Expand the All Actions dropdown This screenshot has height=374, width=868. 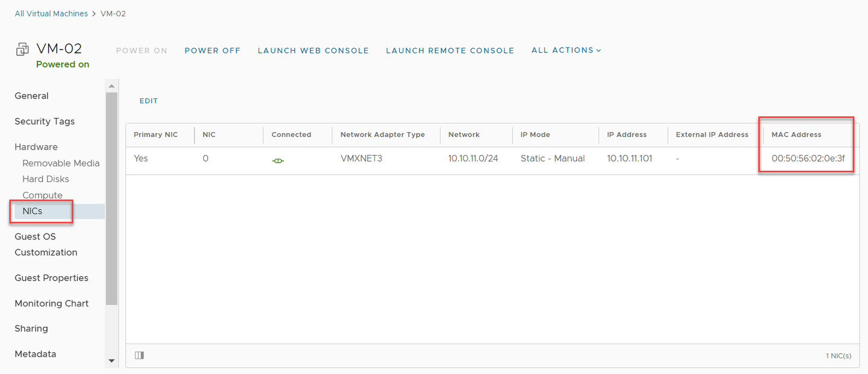click(566, 51)
